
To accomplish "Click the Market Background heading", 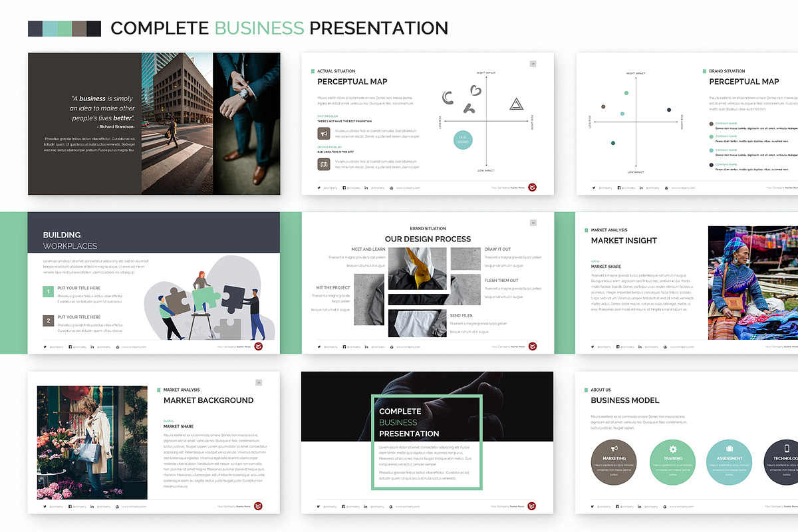I will coord(209,400).
